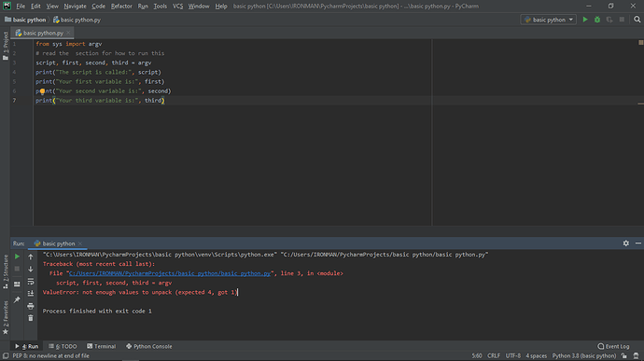Rerun the script in the Run panel
The image size is (644, 361).
[x=17, y=257]
